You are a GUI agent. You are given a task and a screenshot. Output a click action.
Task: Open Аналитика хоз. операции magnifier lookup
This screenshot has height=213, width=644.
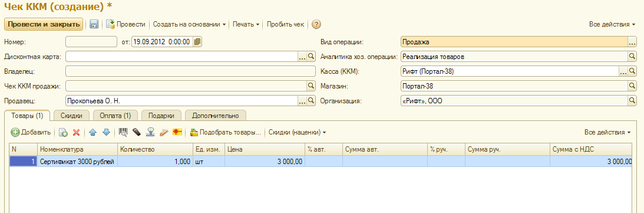[632, 56]
